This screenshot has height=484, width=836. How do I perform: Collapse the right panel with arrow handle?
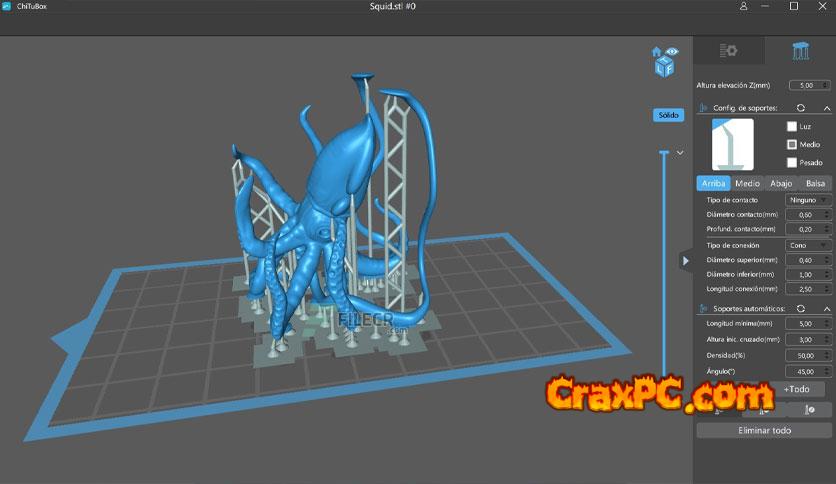pyautogui.click(x=686, y=261)
